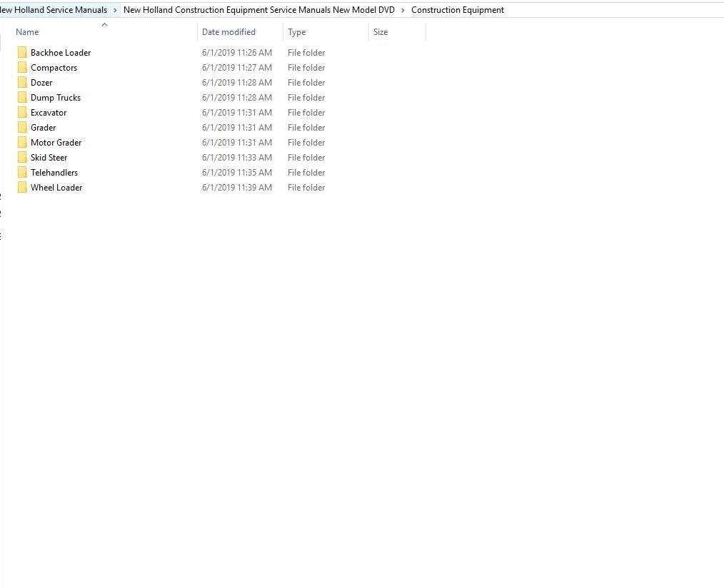Go to New Holland Service Manuals breadcrumb
The width and height of the screenshot is (724, 588).
pyautogui.click(x=54, y=10)
